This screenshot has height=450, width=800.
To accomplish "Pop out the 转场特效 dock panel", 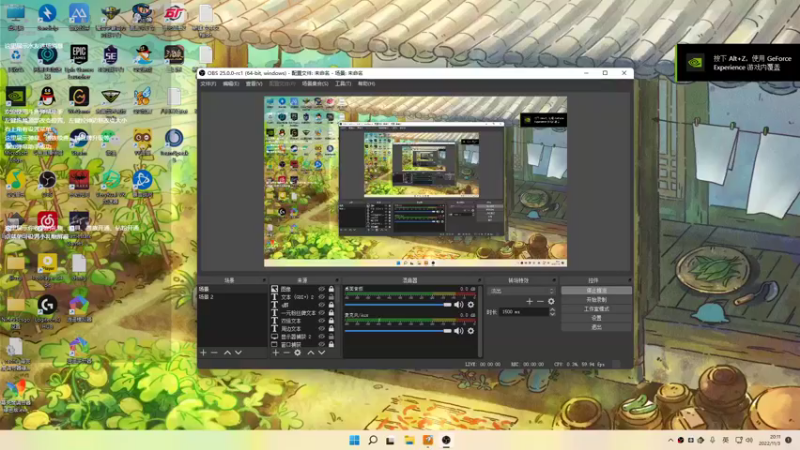I will pyautogui.click(x=554, y=280).
